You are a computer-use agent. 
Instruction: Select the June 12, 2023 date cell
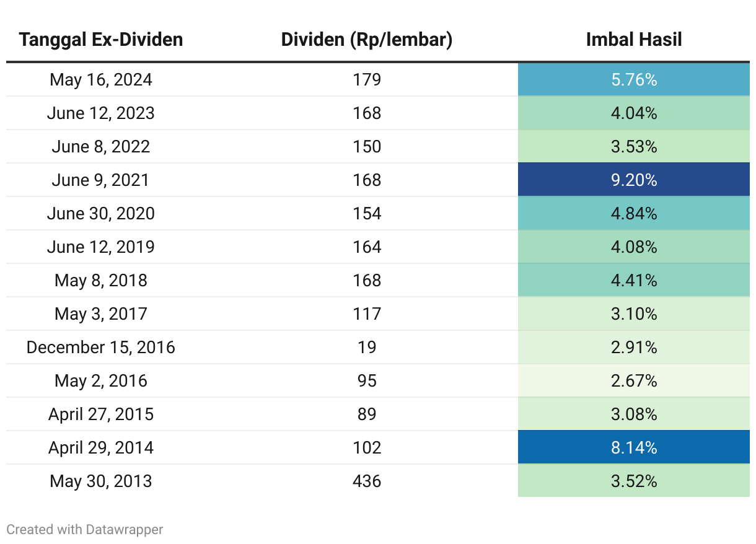click(101, 113)
